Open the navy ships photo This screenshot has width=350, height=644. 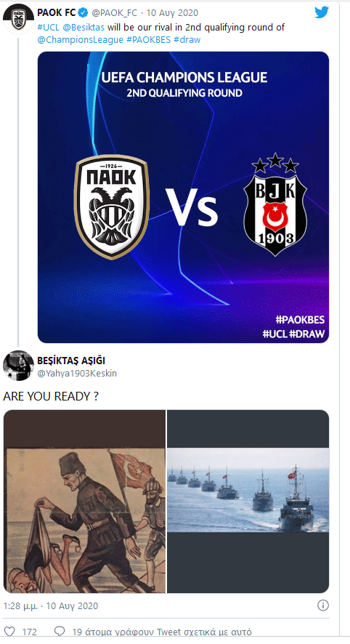click(x=248, y=502)
